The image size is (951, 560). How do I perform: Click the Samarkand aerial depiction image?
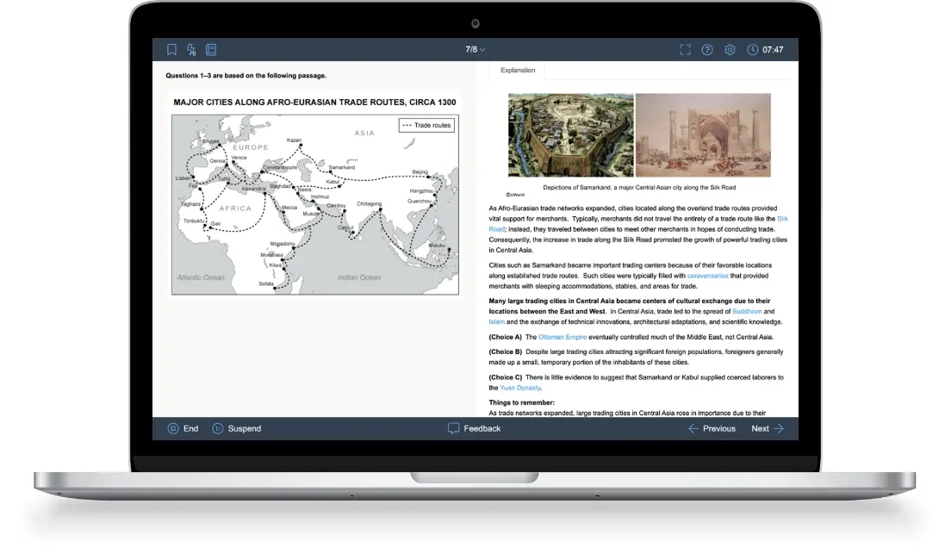(569, 135)
